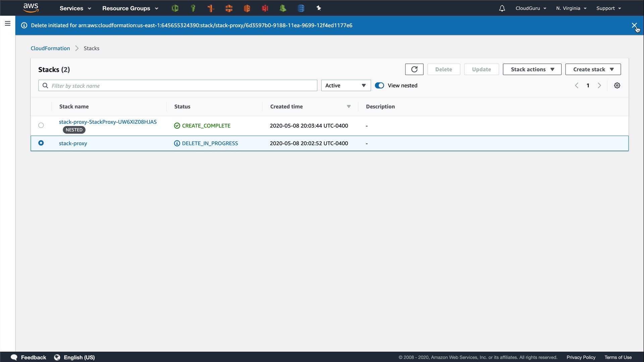Select the nested StackProxy stack radio button
The image size is (644, 362).
[41, 125]
